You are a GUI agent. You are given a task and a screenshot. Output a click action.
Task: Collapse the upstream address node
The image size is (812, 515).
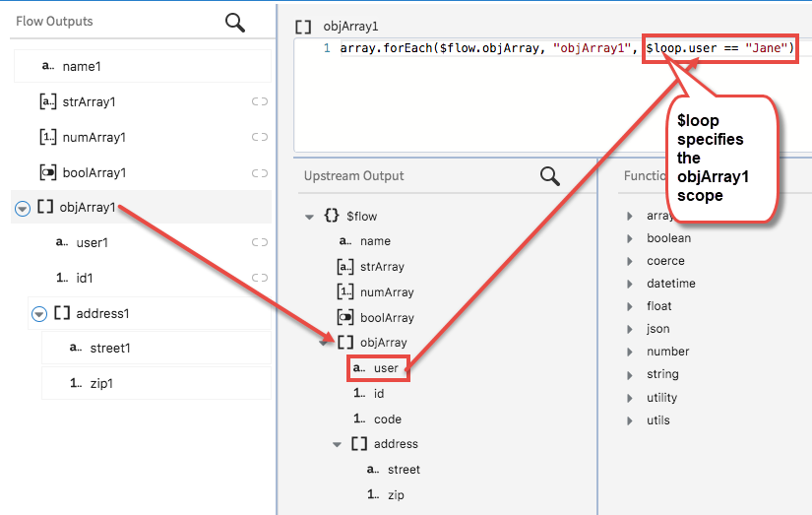coord(338,444)
